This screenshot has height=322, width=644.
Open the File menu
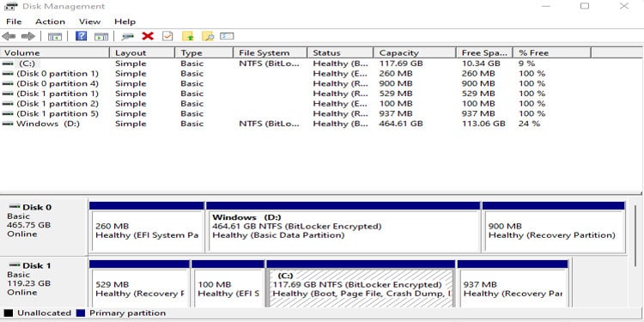[x=14, y=21]
